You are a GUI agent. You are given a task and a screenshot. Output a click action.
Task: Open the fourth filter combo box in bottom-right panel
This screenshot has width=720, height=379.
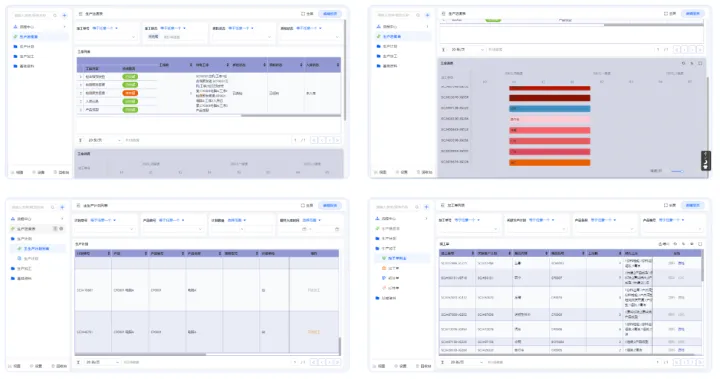[x=673, y=229]
